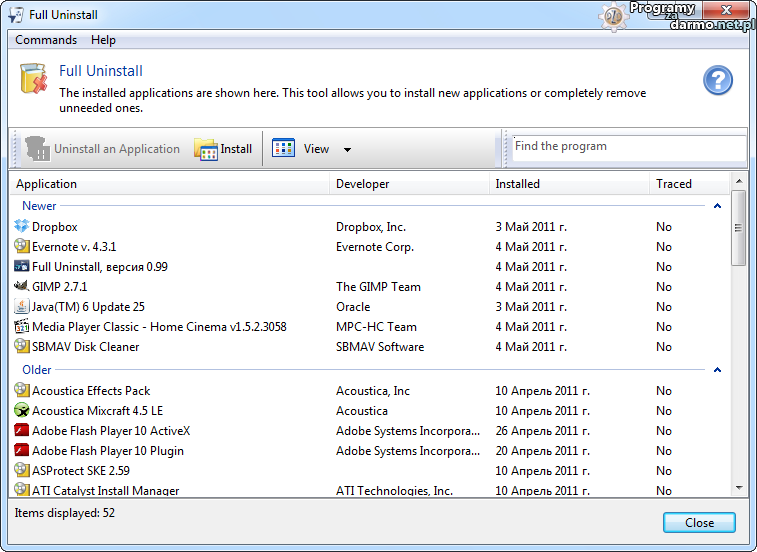
Task: Select the SBMAV Disk Cleaner row
Action: pos(86,347)
